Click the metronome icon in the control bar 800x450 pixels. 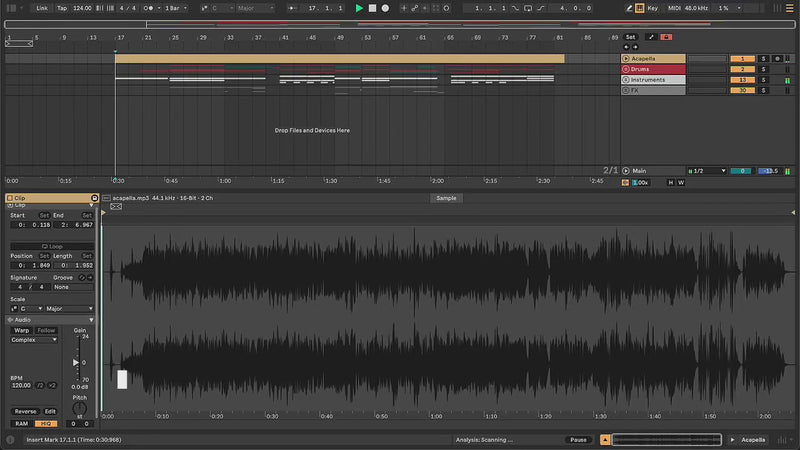[149, 8]
